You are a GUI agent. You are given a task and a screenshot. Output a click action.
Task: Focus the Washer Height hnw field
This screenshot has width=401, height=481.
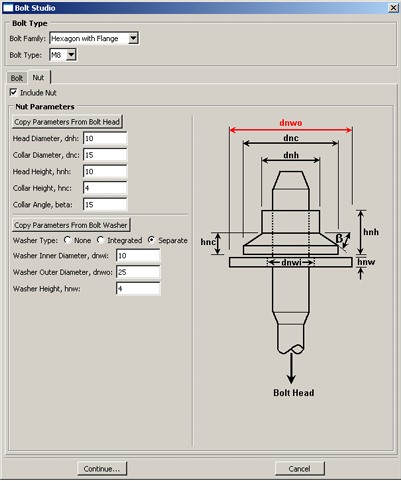coord(138,289)
